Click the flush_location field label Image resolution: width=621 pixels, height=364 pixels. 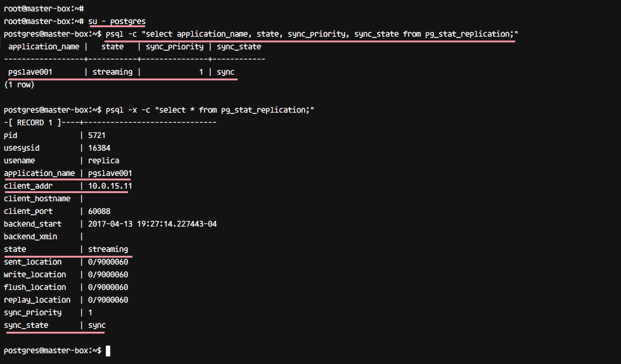[x=35, y=287]
